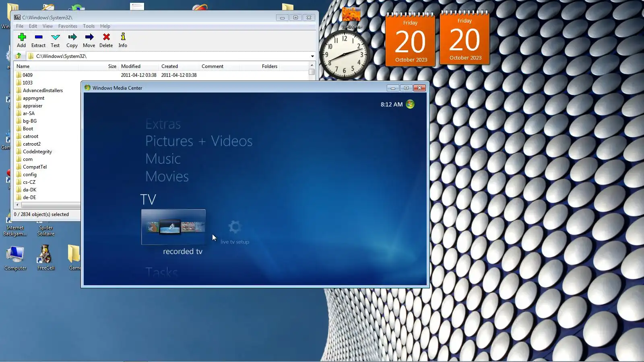Open the Tools menu in 7-Zip
This screenshot has width=644, height=362.
(x=89, y=26)
